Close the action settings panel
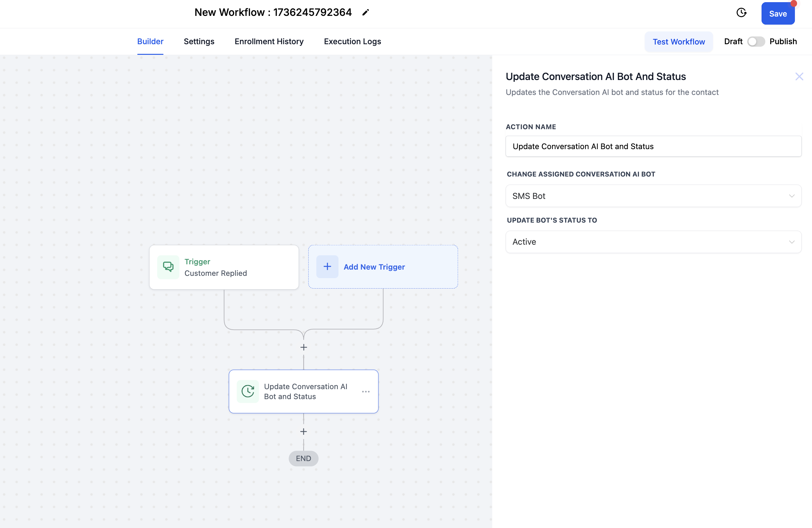812x528 pixels. pyautogui.click(x=799, y=76)
